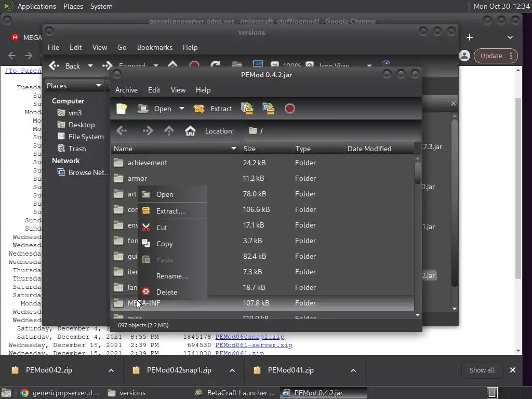Open PEMod061-server.zip link

click(254, 345)
